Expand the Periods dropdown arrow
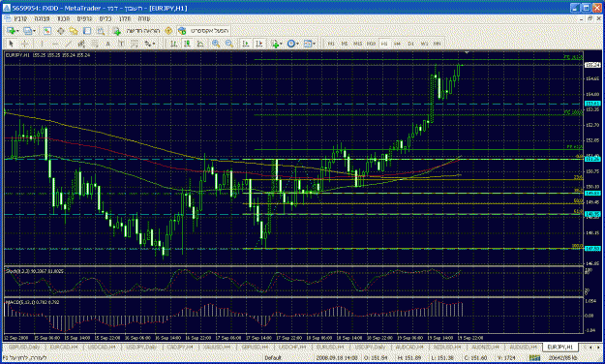The image size is (605, 364). 297,44
